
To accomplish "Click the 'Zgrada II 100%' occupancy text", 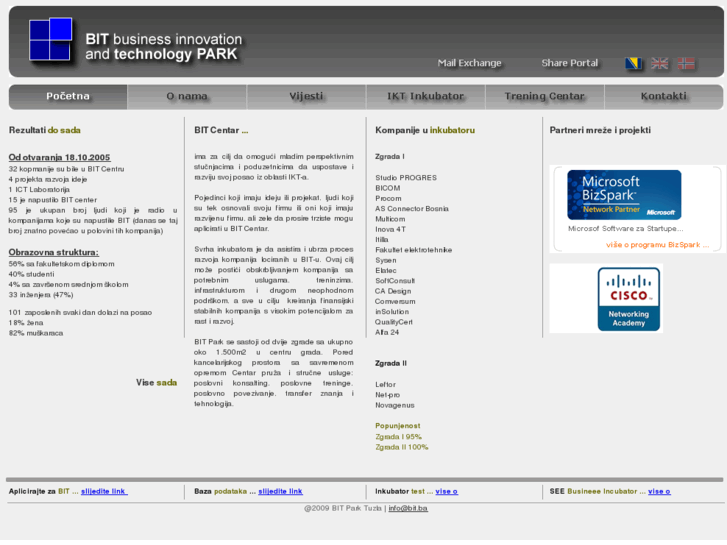I will (402, 447).
